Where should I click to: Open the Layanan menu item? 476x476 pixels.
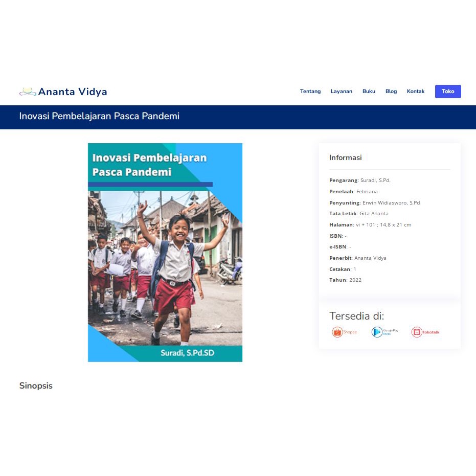(342, 92)
